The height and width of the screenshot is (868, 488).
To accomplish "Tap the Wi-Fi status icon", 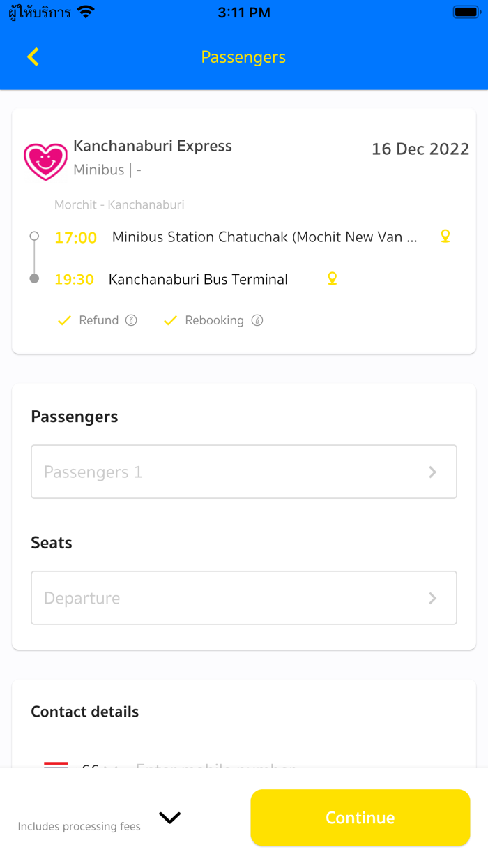I will [86, 13].
